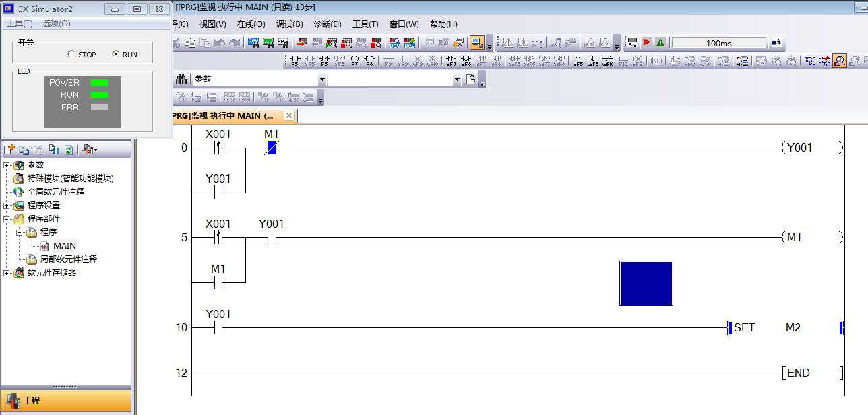Open the 诊断(D) menu
This screenshot has height=415, width=868.
point(328,24)
